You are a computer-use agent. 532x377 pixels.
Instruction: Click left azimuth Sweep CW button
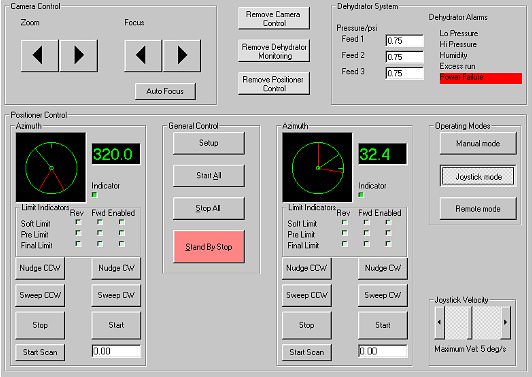[x=116, y=295]
